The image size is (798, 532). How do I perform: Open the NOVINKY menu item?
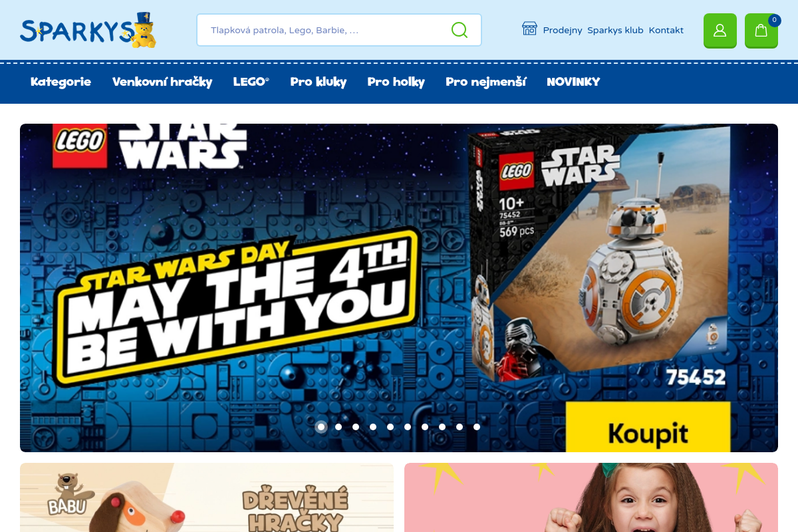[573, 82]
